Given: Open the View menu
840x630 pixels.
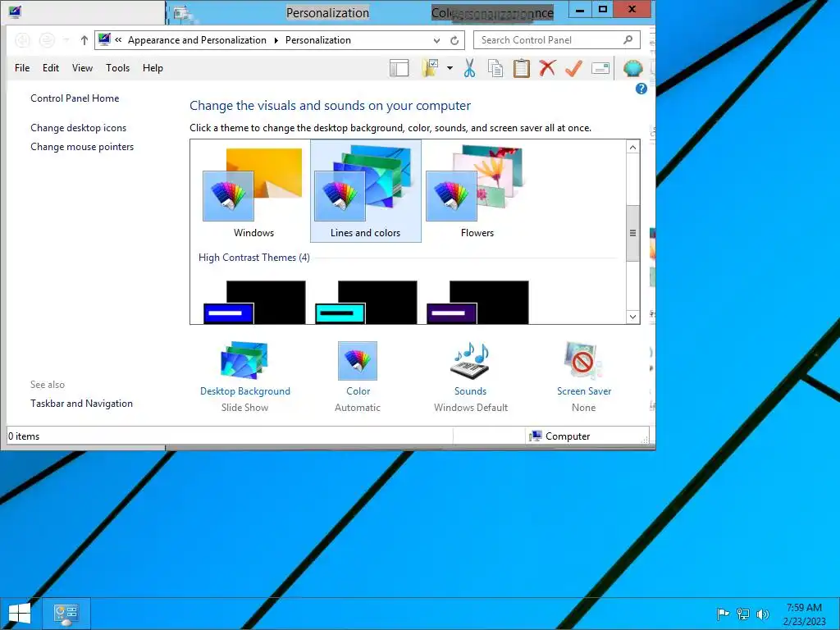Looking at the screenshot, I should pos(83,68).
